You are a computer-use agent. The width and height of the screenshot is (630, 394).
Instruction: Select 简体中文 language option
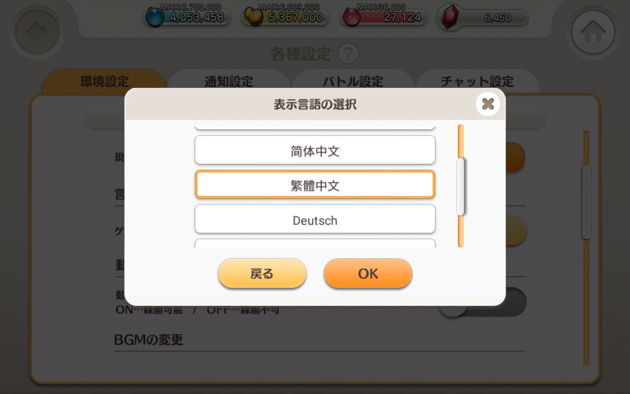tap(315, 150)
